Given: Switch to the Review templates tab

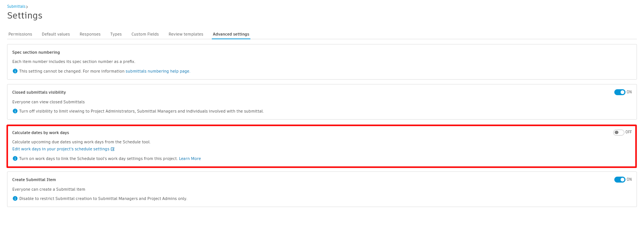Looking at the screenshot, I should point(186,34).
